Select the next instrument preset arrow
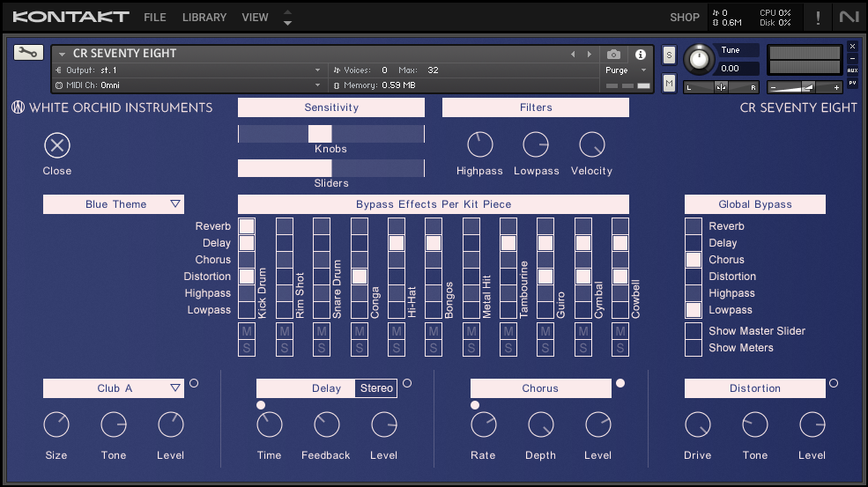This screenshot has width=868, height=487. 590,55
